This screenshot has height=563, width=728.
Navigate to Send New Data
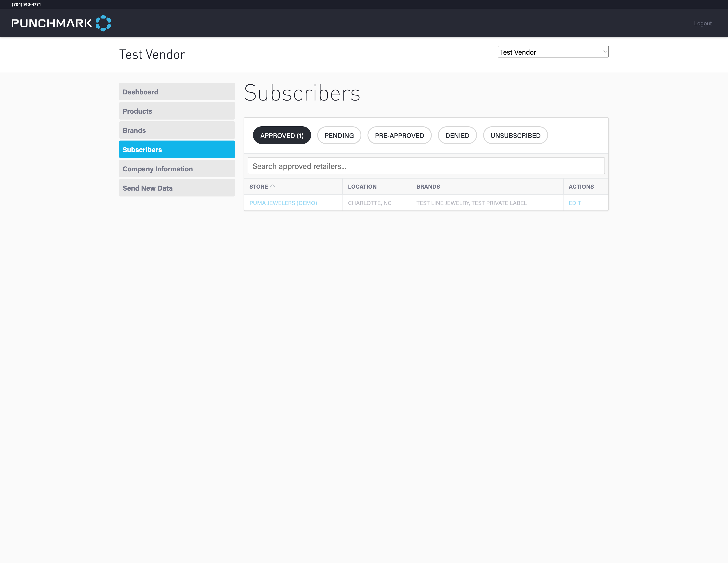click(x=177, y=188)
